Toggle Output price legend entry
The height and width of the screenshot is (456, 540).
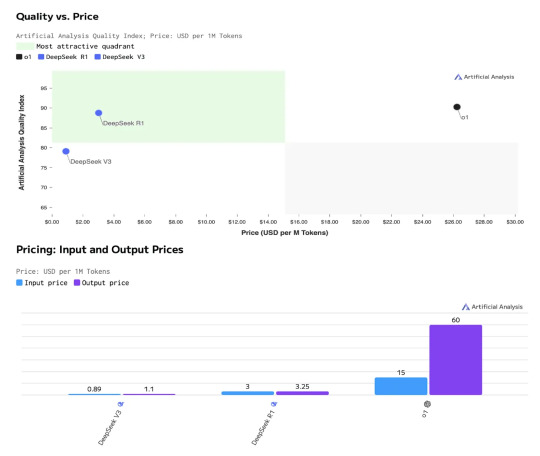point(102,283)
